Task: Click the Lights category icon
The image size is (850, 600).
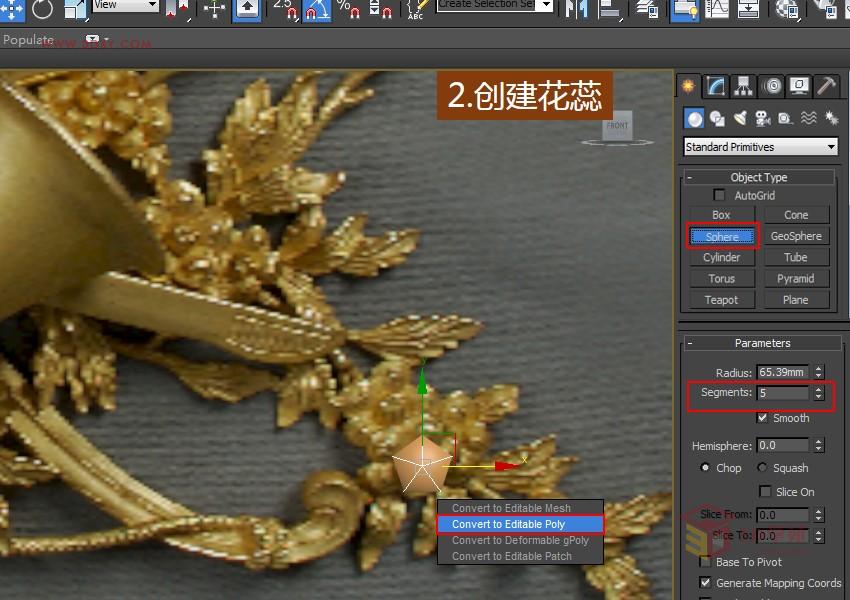Action: pos(740,118)
